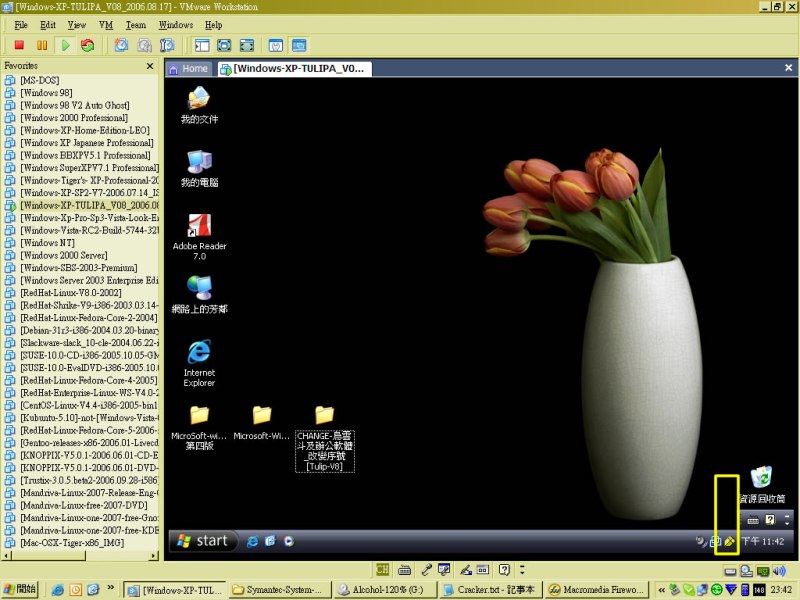The image size is (800, 600).
Task: Select [RedHat-Linux-V8.0-2002] in Favorites
Action: click(x=71, y=293)
